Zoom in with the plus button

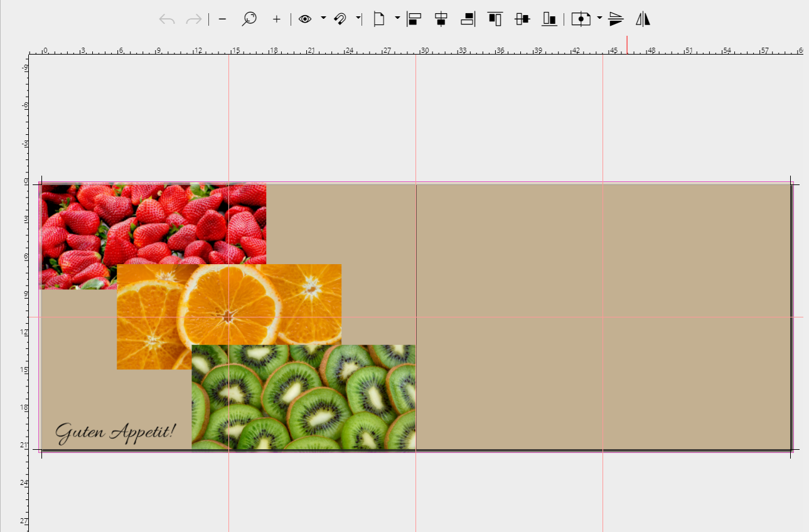[x=276, y=19]
